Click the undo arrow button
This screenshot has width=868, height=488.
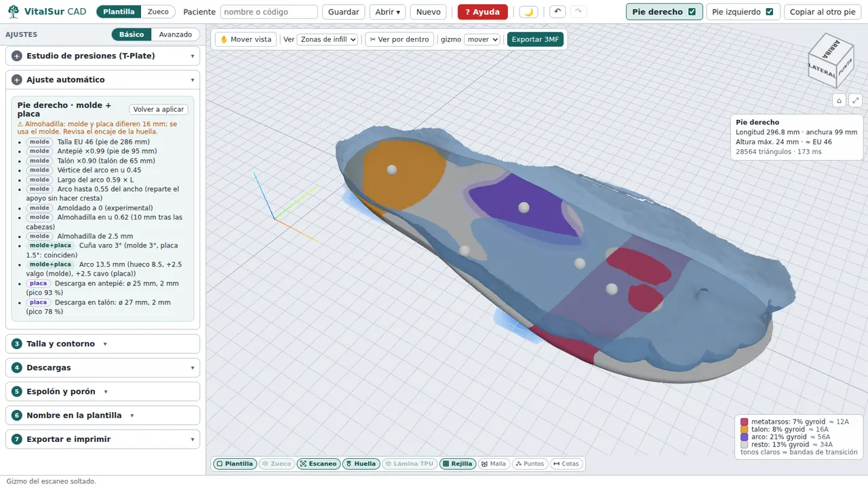click(x=557, y=12)
